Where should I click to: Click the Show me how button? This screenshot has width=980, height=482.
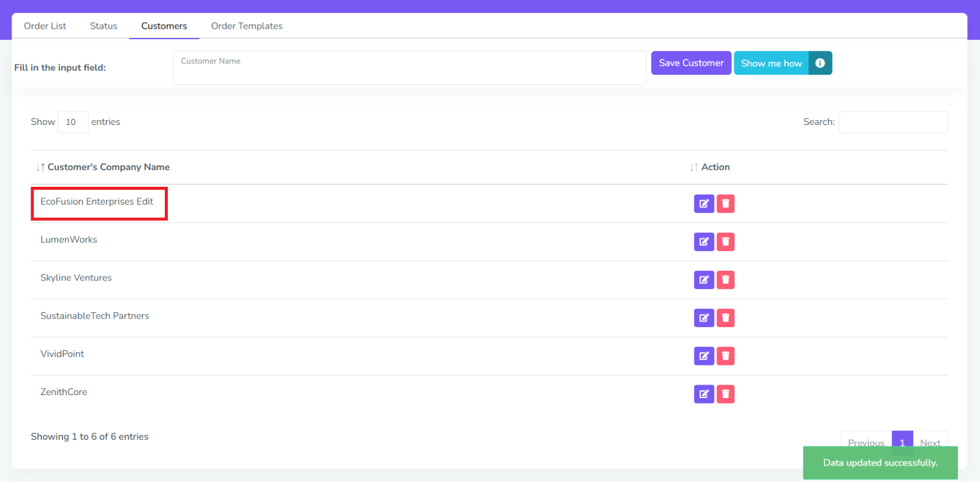pyautogui.click(x=771, y=63)
